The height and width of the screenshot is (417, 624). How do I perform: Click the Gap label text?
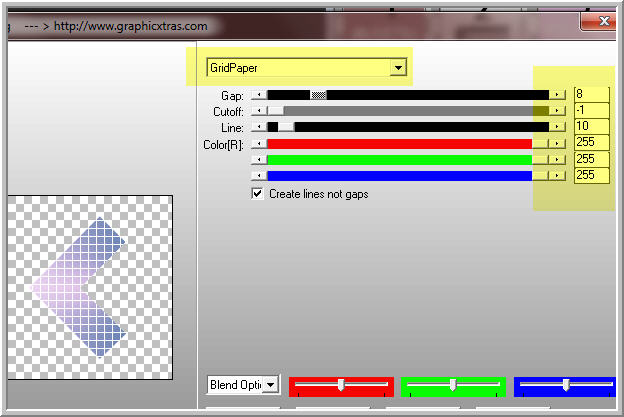pos(232,96)
